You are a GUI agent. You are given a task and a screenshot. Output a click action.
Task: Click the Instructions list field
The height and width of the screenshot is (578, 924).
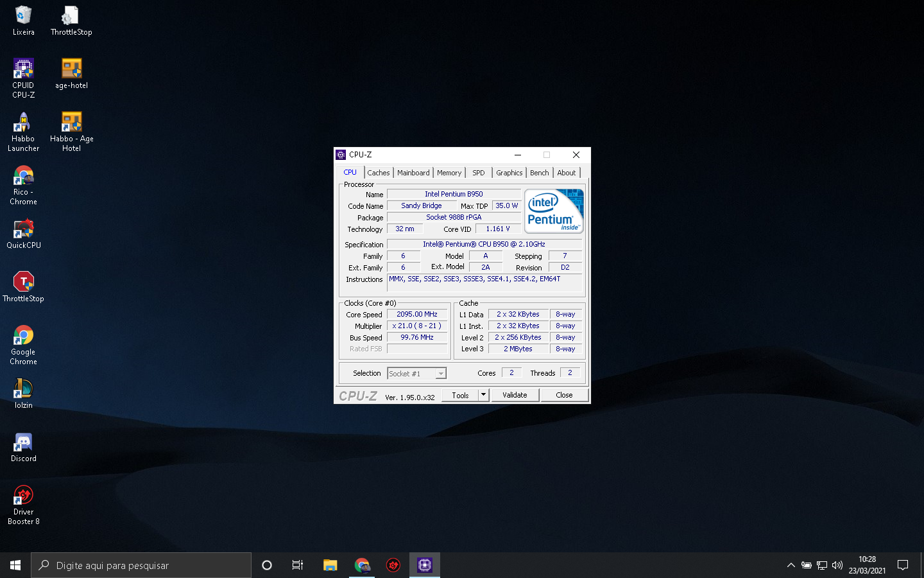tap(484, 283)
